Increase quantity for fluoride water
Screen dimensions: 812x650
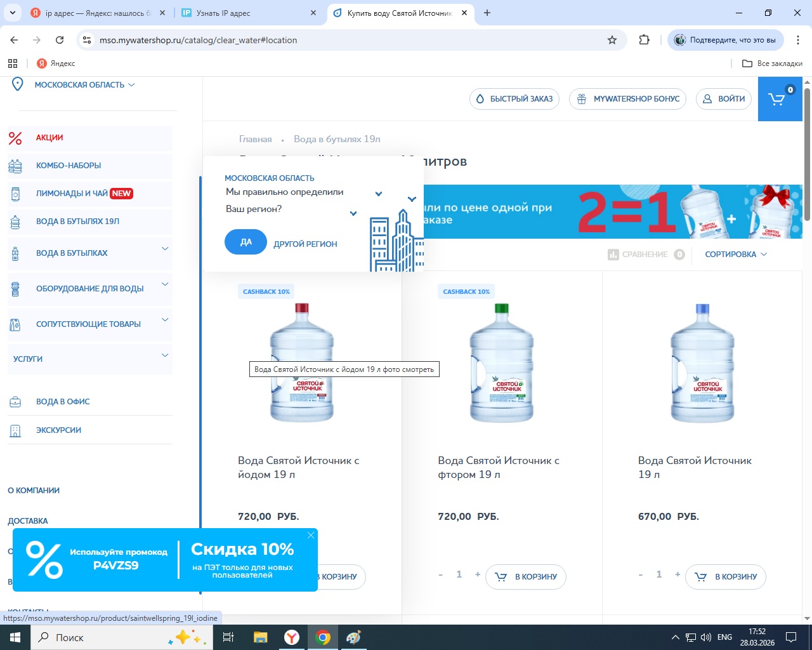478,574
